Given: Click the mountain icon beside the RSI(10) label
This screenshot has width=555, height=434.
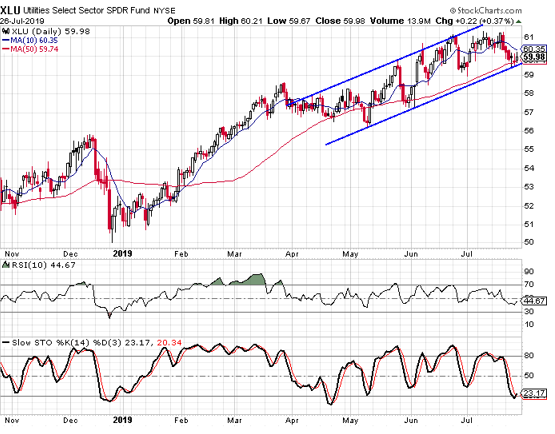Looking at the screenshot, I should 6,265.
